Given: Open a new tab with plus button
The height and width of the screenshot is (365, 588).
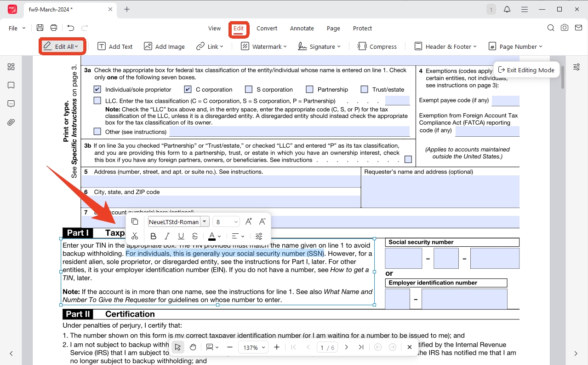Looking at the screenshot, I should pyautogui.click(x=127, y=9).
